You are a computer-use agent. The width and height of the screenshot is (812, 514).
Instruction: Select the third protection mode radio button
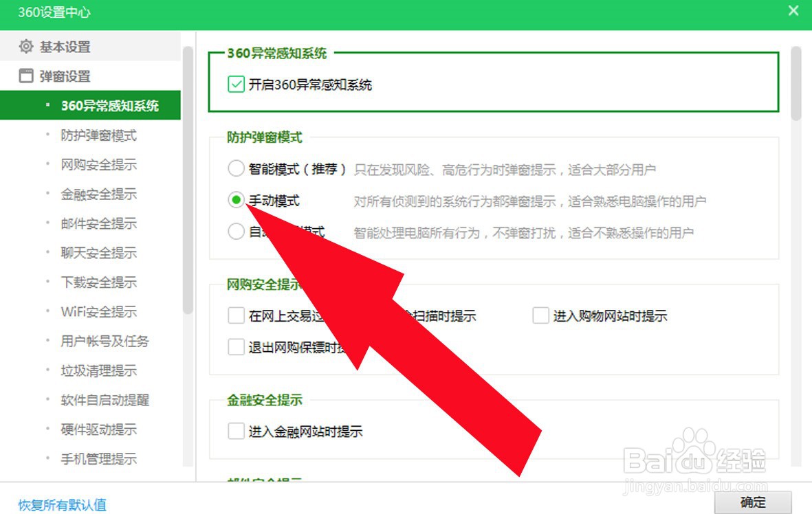click(236, 232)
